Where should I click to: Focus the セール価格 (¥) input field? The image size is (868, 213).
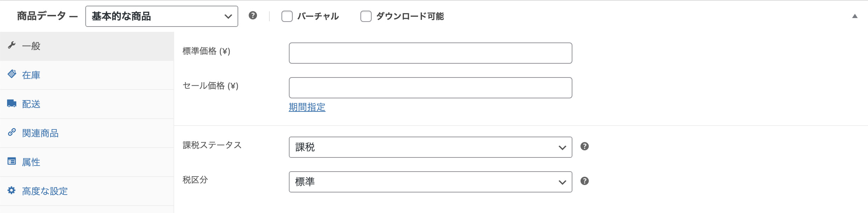[430, 88]
